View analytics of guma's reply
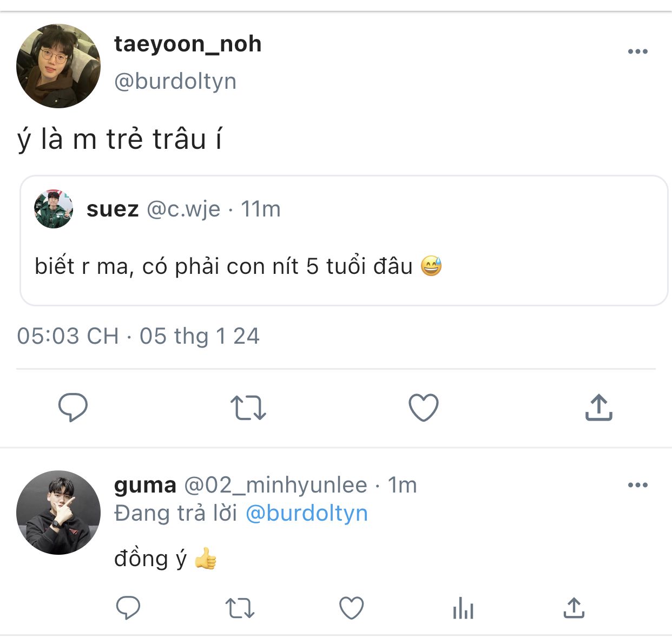Screen dimensions: 672x643 463,608
